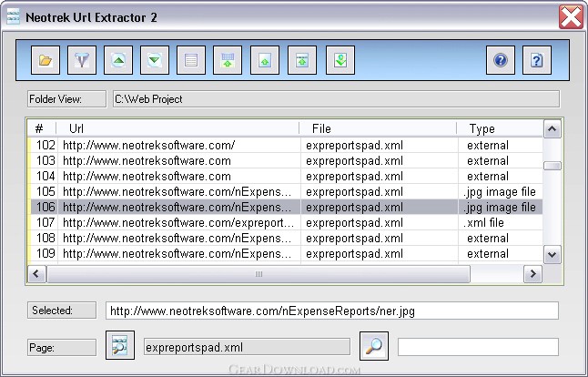Open help with the blue question circle icon
Screen dimensions: 588x377
pyautogui.click(x=501, y=60)
